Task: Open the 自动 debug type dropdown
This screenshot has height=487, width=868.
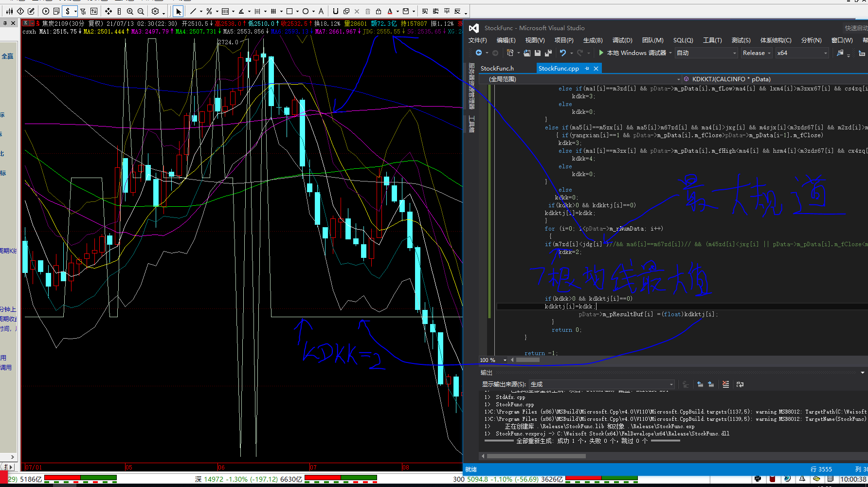Action: click(x=706, y=53)
